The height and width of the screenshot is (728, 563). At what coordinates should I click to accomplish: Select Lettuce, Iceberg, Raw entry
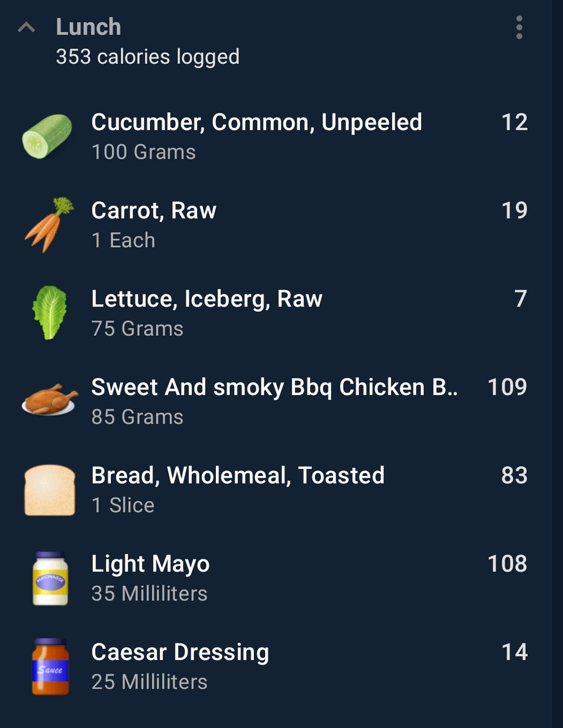[276, 313]
